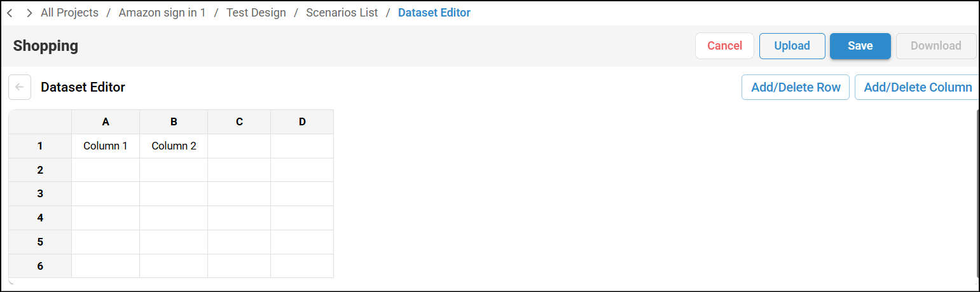Screen dimensions: 980x292
Task: Save the dataset
Action: pos(860,46)
